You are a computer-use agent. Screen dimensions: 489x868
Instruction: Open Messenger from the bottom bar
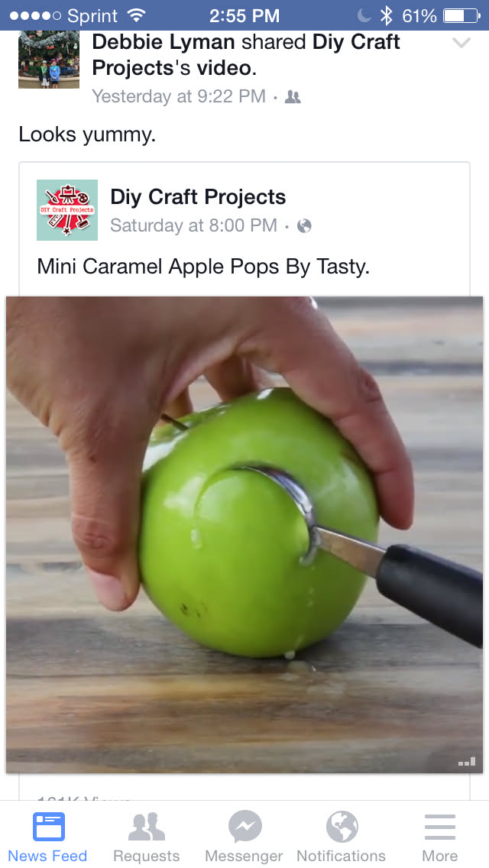point(244,836)
